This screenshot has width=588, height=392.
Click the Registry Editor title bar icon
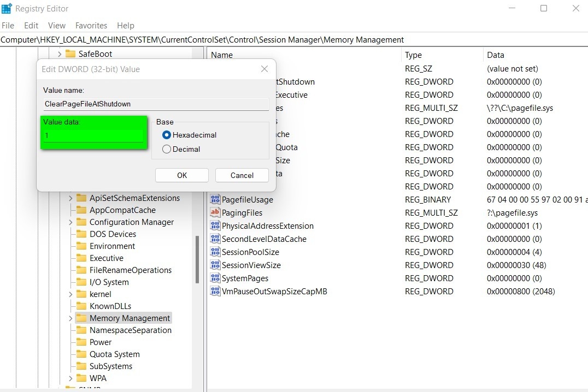point(8,8)
